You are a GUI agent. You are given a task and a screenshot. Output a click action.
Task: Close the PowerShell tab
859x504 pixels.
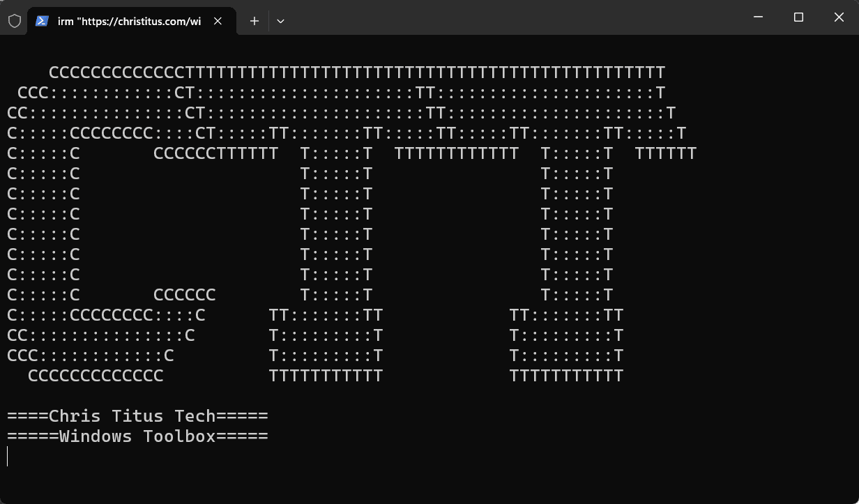click(218, 21)
